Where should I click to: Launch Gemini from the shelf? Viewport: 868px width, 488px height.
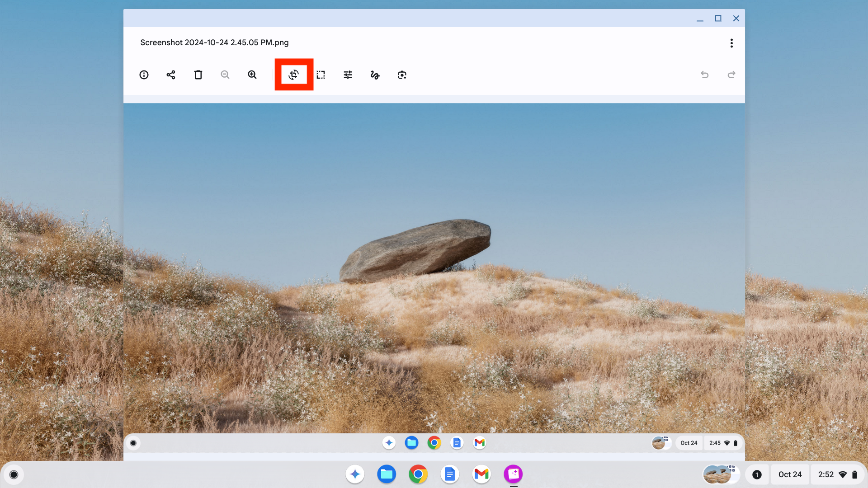point(355,474)
